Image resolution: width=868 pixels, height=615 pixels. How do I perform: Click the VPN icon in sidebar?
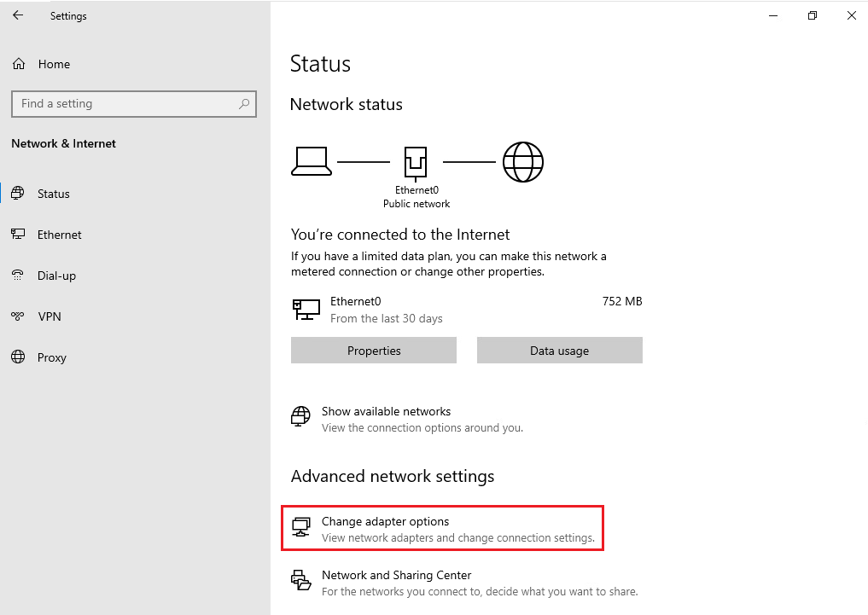point(18,316)
